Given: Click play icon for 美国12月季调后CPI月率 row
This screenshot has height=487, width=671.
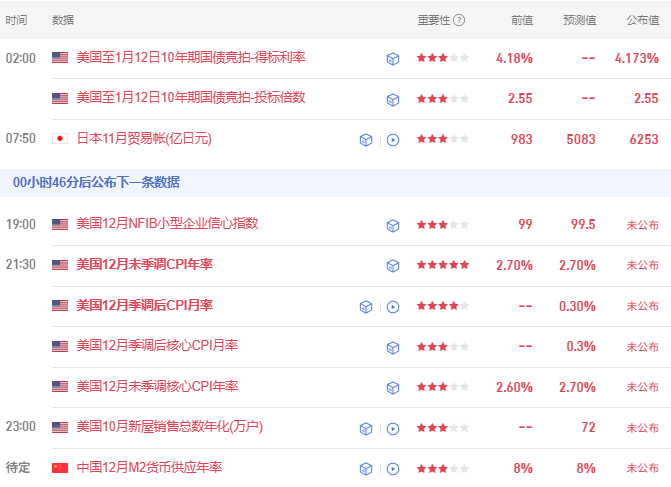Looking at the screenshot, I should [393, 307].
